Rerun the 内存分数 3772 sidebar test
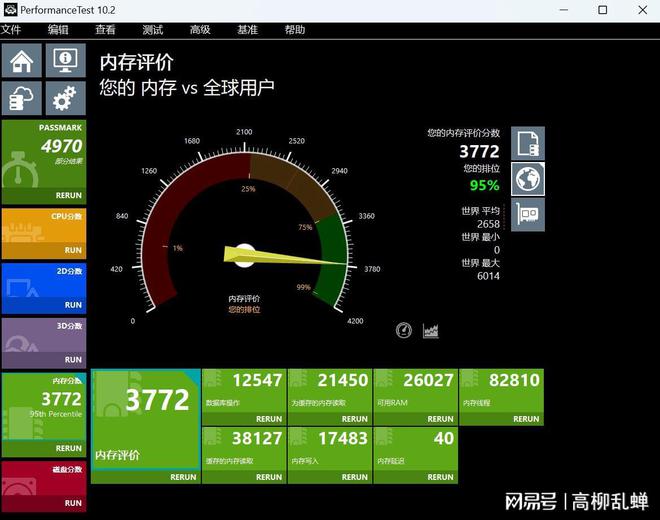Viewport: 660px width, 520px height. [x=69, y=448]
